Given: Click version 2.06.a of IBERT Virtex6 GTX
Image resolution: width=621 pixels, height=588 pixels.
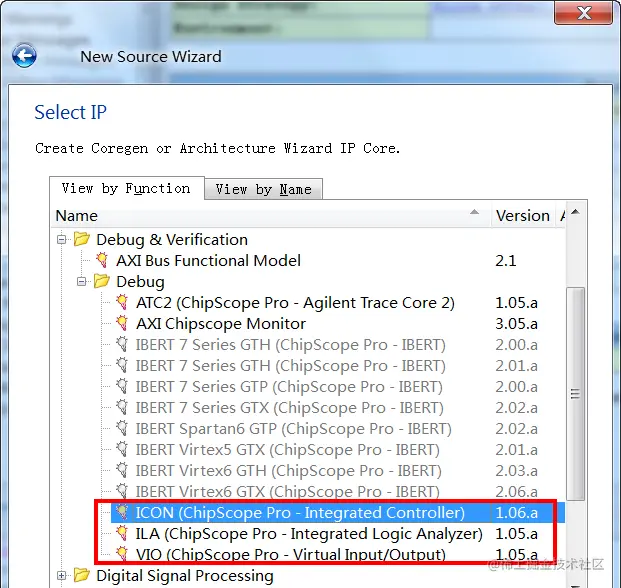Looking at the screenshot, I should [516, 491].
